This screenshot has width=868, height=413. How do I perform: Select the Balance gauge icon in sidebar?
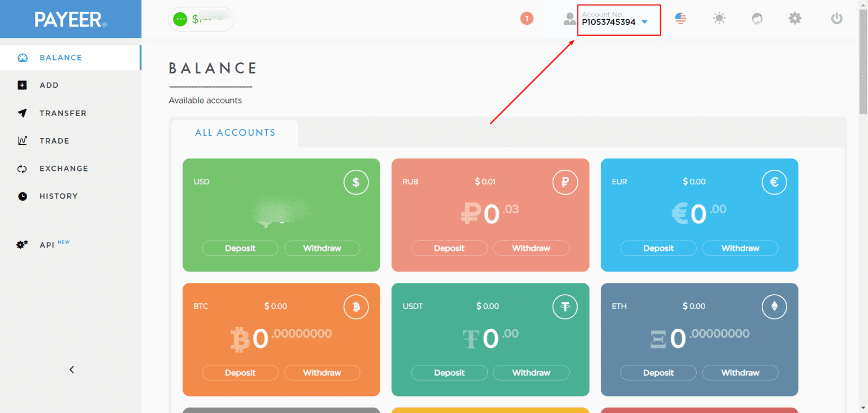click(23, 58)
